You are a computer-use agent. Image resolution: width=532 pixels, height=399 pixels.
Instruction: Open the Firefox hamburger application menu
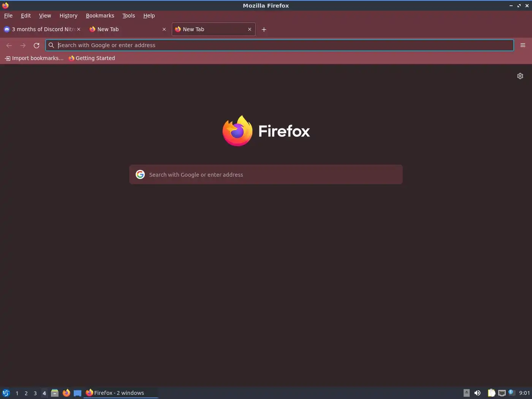[x=523, y=45]
